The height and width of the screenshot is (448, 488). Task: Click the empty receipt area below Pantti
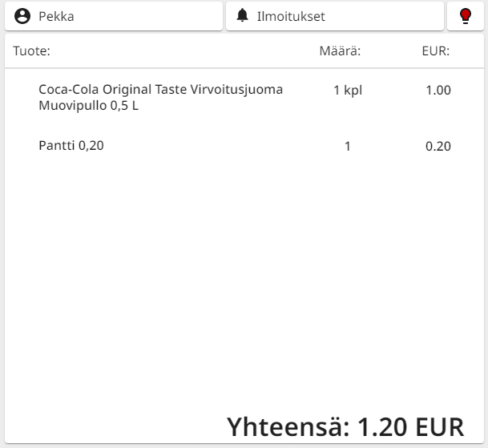click(240, 281)
